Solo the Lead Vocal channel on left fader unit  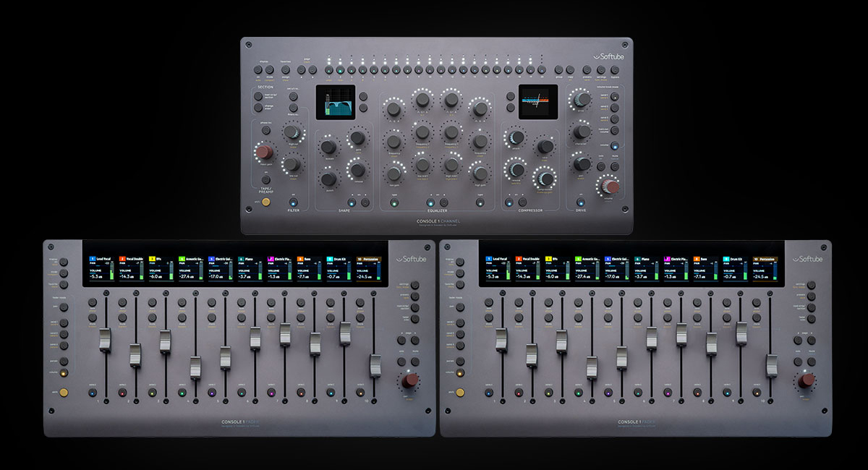(x=92, y=302)
